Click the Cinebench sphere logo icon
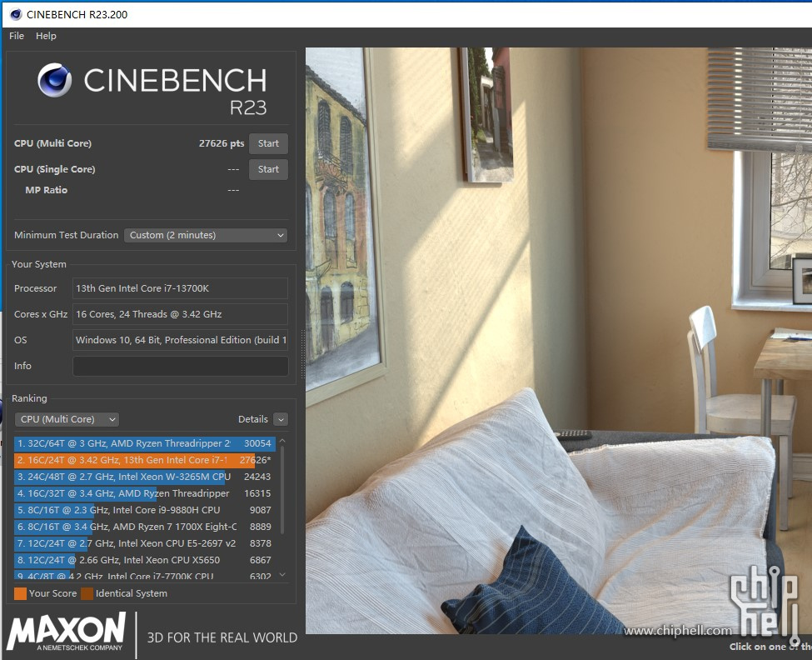 click(54, 80)
